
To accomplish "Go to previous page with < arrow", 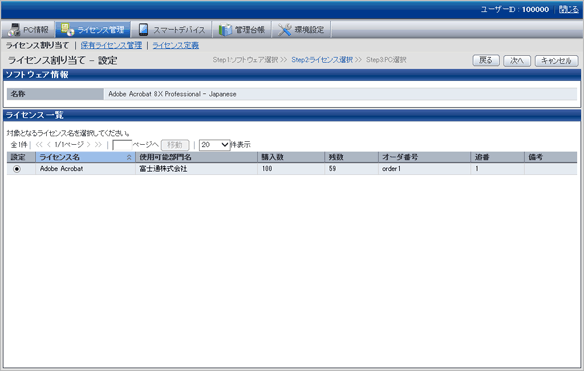I will coord(48,145).
